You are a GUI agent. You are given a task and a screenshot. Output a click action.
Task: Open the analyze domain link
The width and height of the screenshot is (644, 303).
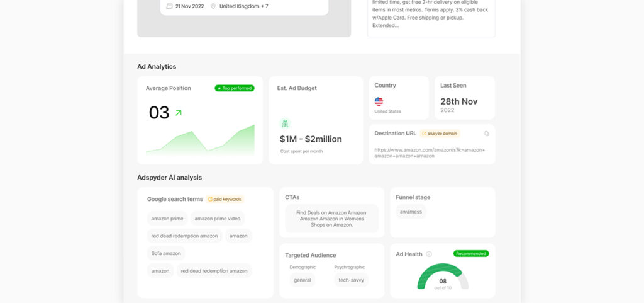coord(440,134)
